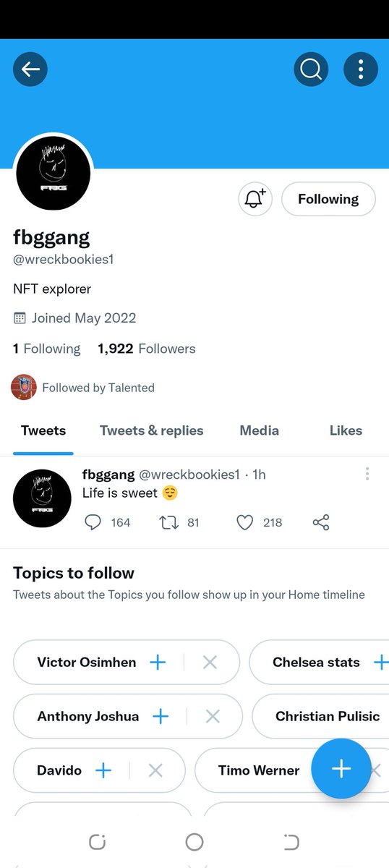Image resolution: width=389 pixels, height=868 pixels.
Task: Open search with magnifier icon
Action: [x=311, y=69]
